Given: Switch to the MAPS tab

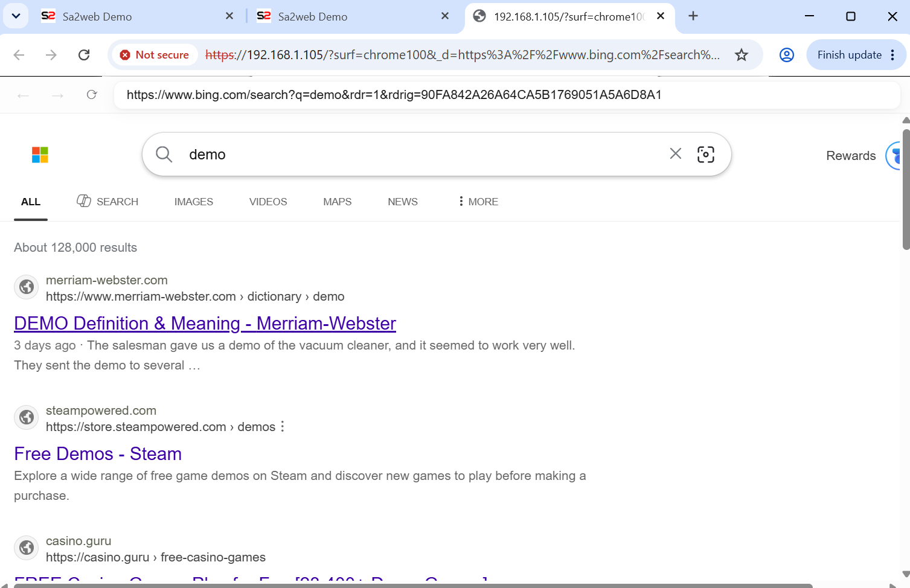Looking at the screenshot, I should pos(338,202).
